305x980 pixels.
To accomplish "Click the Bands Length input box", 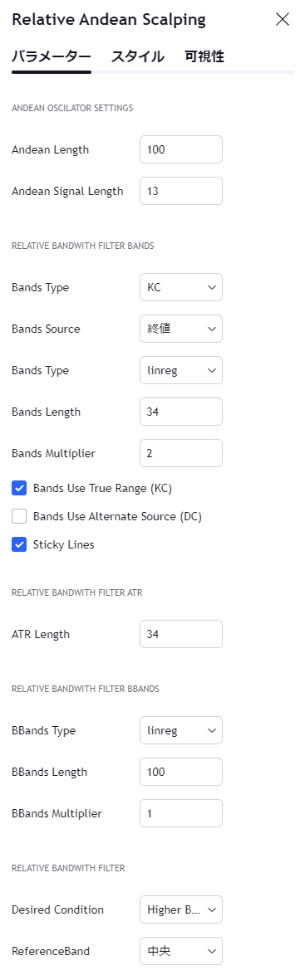I will [x=181, y=412].
